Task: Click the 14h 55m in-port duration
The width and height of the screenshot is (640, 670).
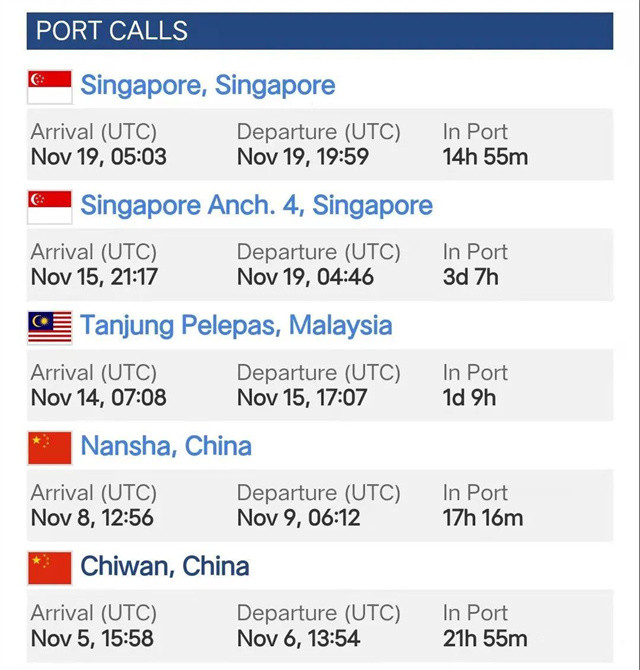Action: coord(485,157)
